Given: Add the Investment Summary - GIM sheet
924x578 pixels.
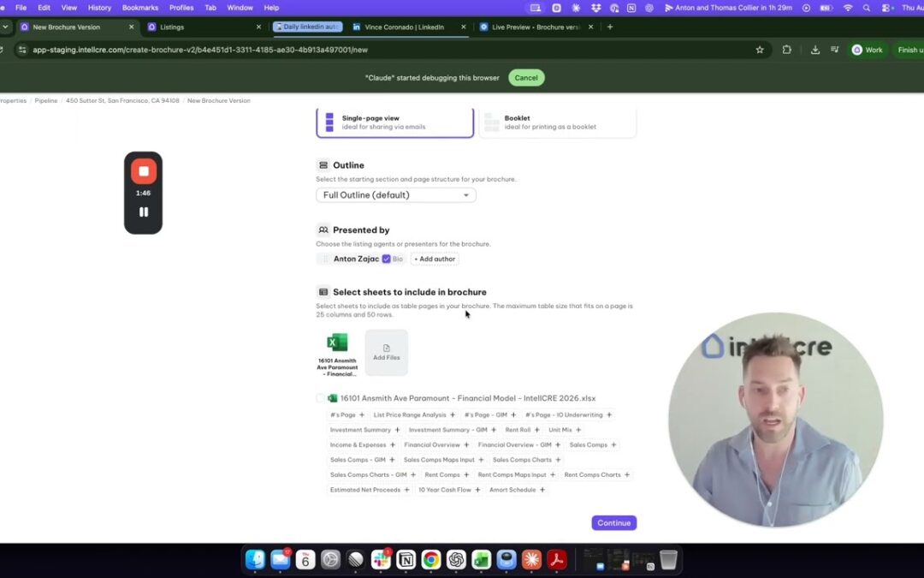Looking at the screenshot, I should click(x=494, y=430).
